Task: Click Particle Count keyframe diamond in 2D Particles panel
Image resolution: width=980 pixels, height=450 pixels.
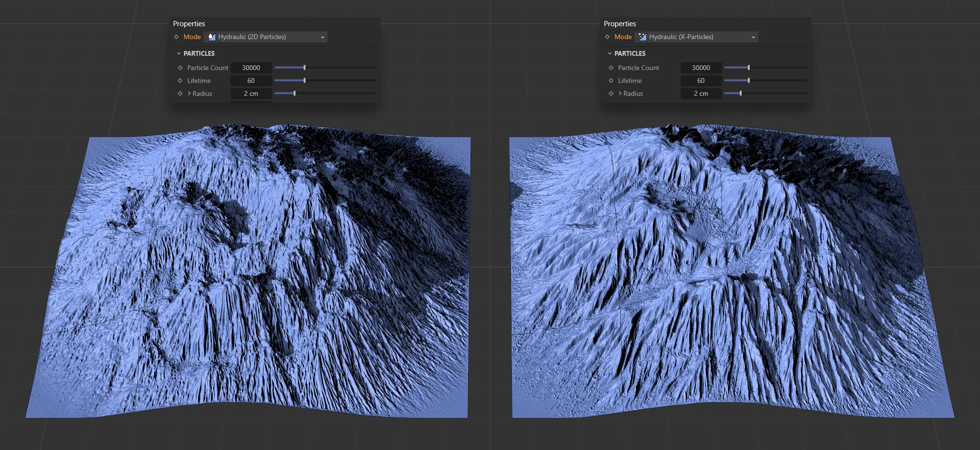Action: [180, 68]
